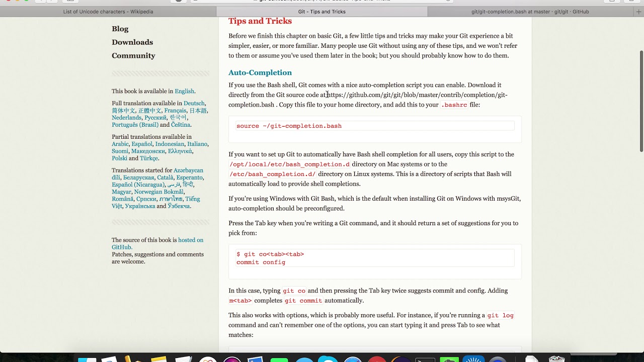Open the Македонски translation
This screenshot has height=362, width=644.
pyautogui.click(x=148, y=151)
